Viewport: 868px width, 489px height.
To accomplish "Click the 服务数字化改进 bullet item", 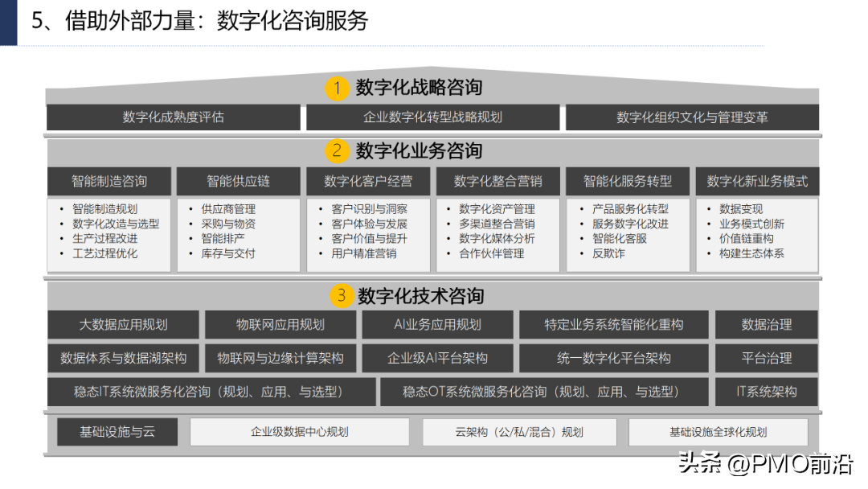I will (x=631, y=224).
